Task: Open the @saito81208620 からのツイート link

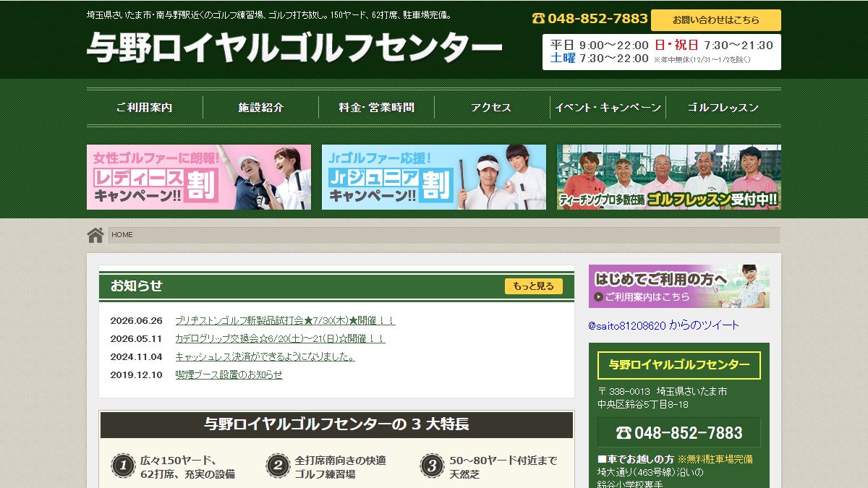Action: click(663, 325)
